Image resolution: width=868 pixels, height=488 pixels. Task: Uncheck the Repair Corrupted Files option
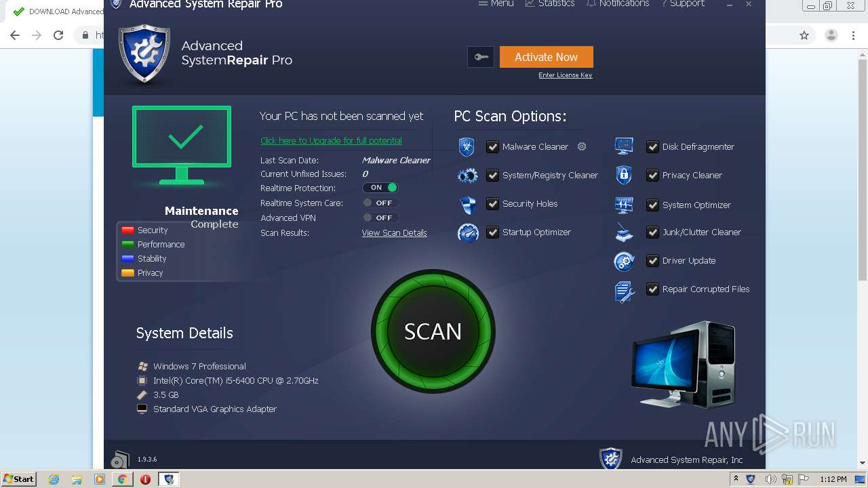pos(652,289)
